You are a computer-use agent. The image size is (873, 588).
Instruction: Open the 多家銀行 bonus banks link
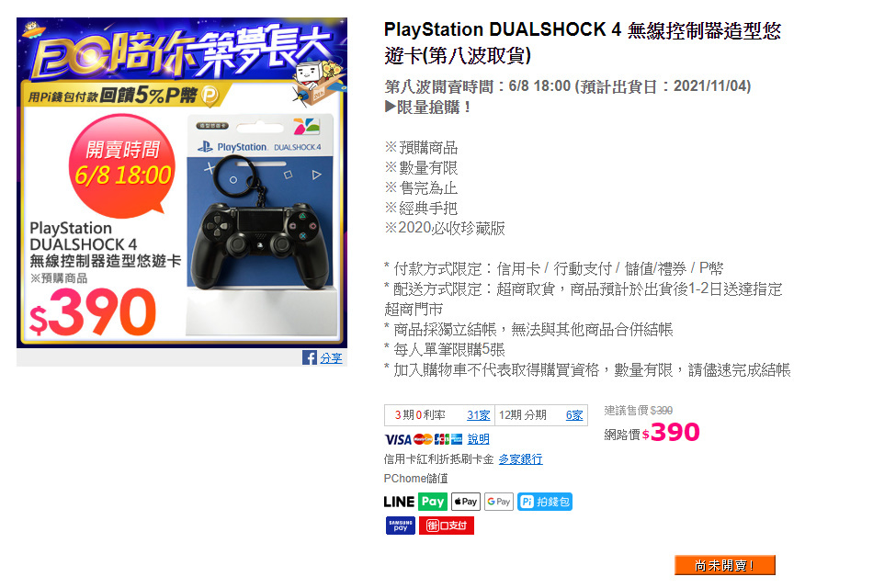coord(520,459)
